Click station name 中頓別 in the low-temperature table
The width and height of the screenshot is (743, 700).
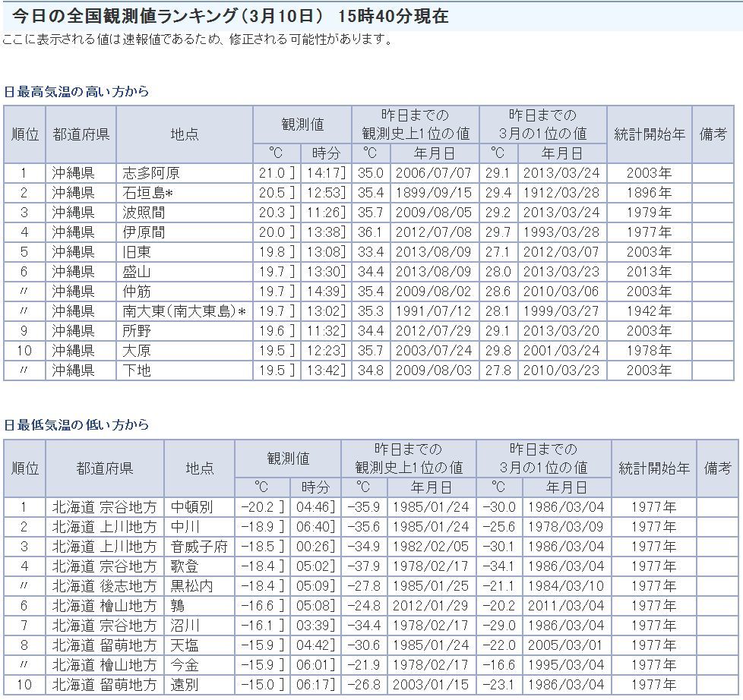(191, 507)
